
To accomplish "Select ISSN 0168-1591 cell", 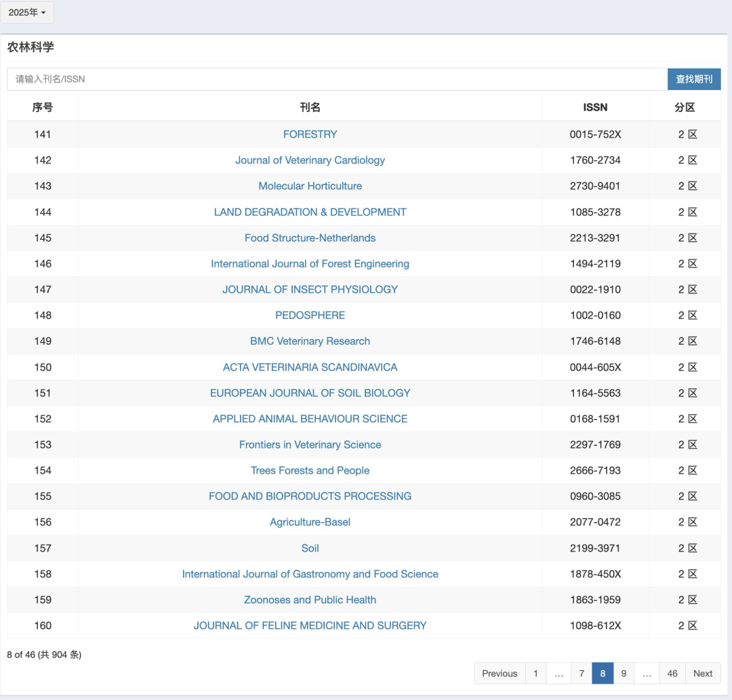I will 595,419.
